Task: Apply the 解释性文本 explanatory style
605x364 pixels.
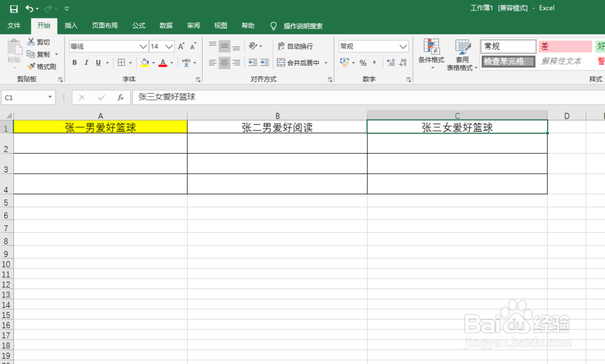Action: click(565, 61)
